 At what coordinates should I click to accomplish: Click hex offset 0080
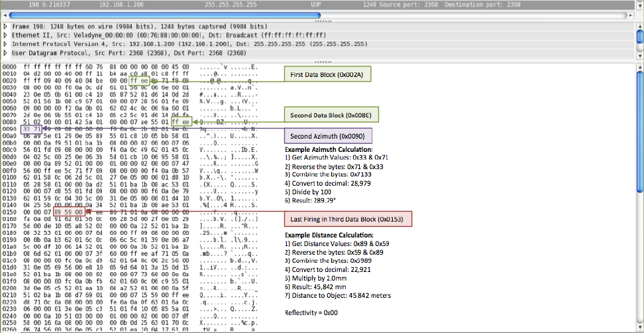click(x=9, y=122)
